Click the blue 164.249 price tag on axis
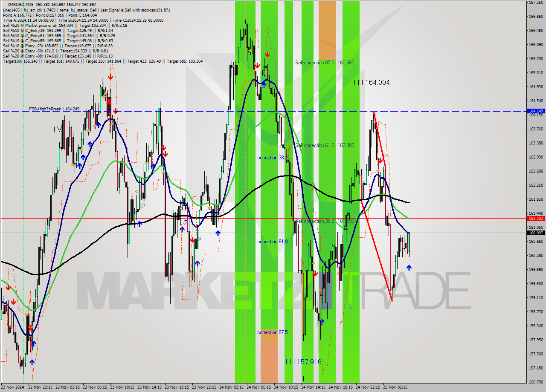Viewport: 546px width, 392px height. [x=536, y=111]
